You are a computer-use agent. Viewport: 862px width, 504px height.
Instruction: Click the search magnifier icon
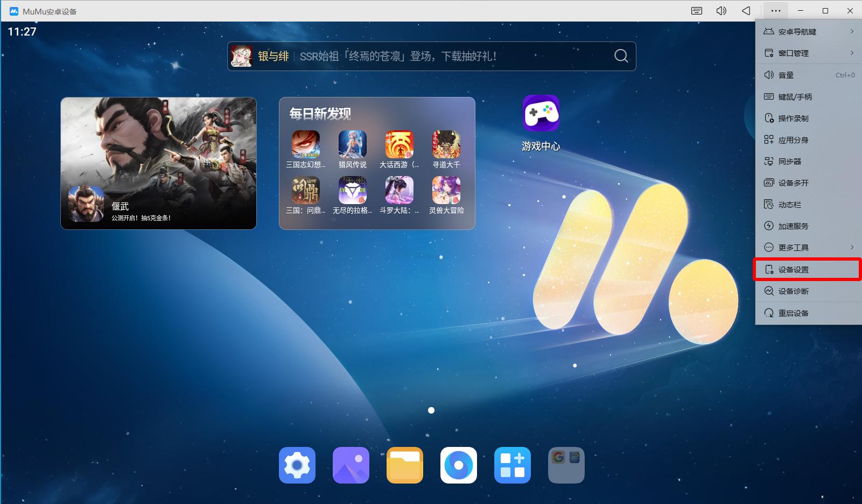(621, 56)
